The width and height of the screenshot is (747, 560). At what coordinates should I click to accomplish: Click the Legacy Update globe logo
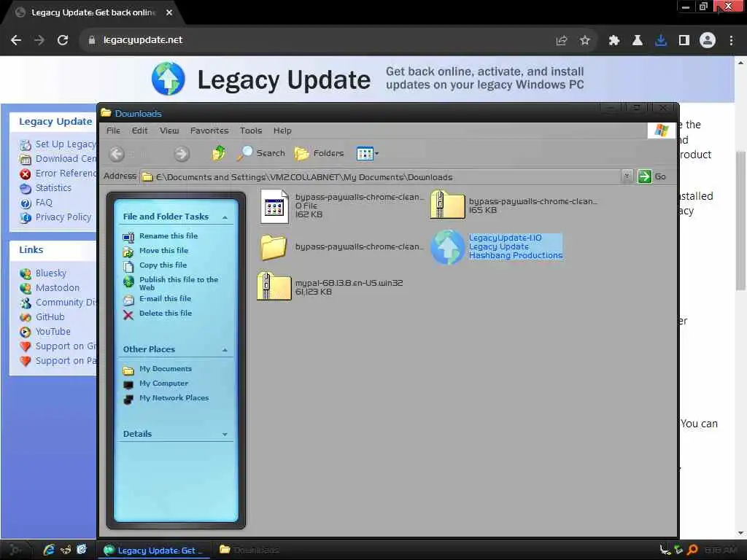169,79
